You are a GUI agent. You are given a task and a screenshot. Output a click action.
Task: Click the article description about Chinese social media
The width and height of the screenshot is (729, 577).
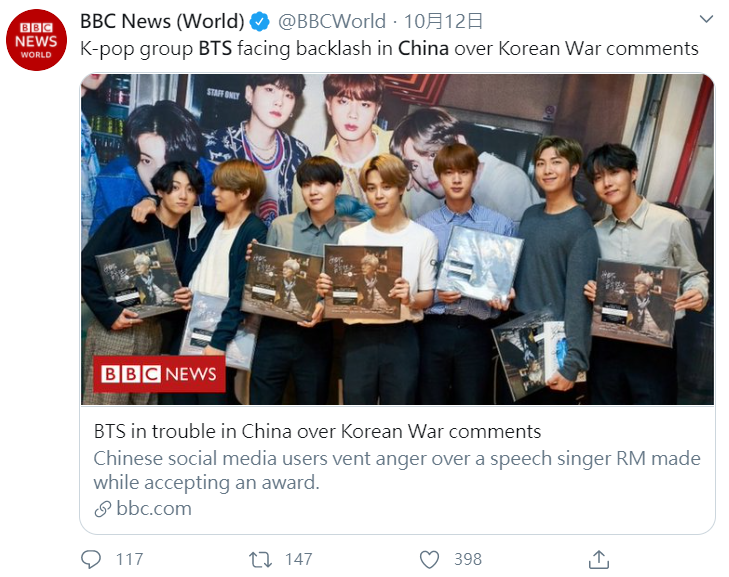(x=397, y=471)
